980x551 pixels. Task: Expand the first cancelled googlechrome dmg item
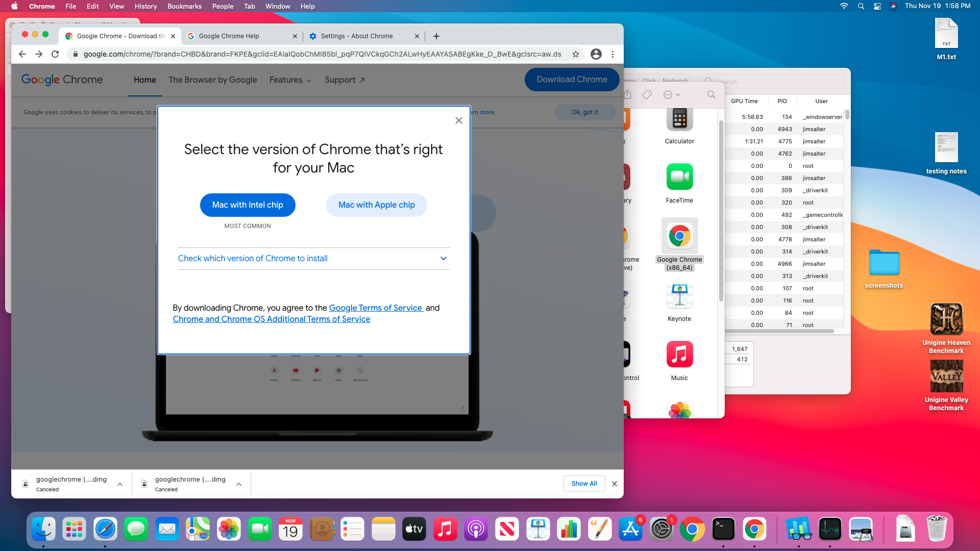coord(119,483)
